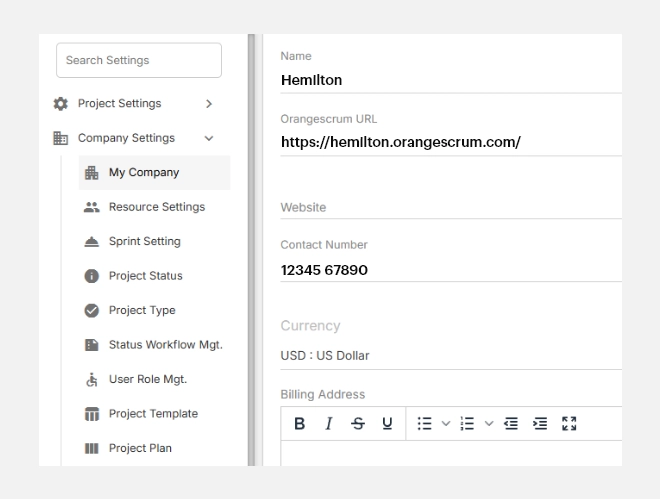
Task: Open User Role Mgt. settings
Action: tap(147, 380)
